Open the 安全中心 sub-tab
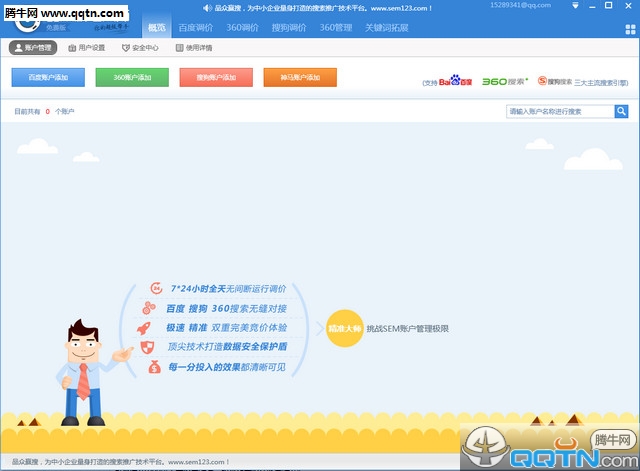 coord(140,47)
